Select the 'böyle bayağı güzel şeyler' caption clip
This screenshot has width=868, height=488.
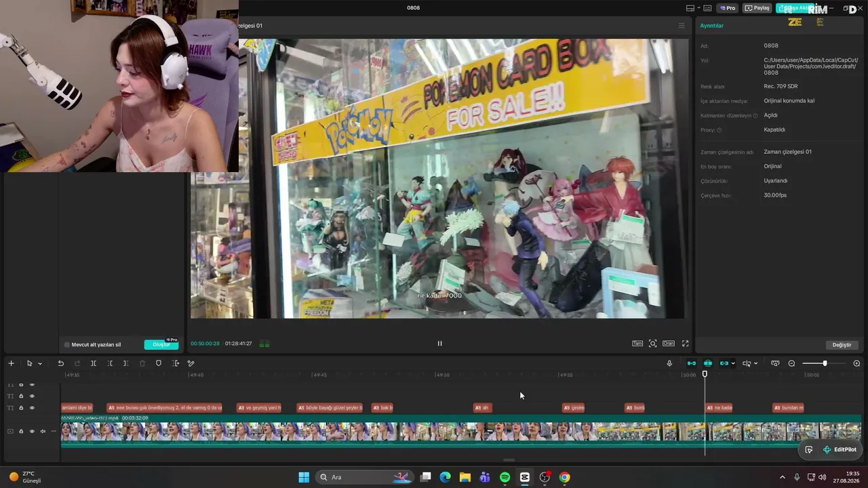pos(330,407)
